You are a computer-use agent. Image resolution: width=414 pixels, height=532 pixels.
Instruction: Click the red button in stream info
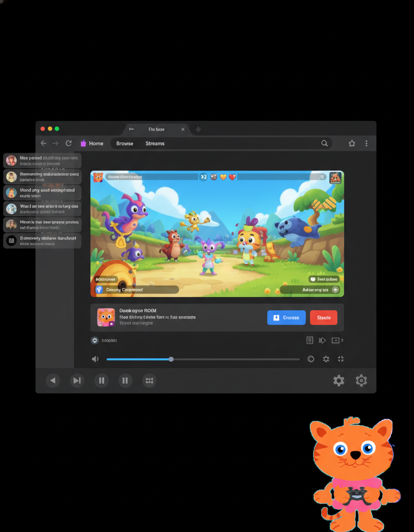pyautogui.click(x=323, y=318)
